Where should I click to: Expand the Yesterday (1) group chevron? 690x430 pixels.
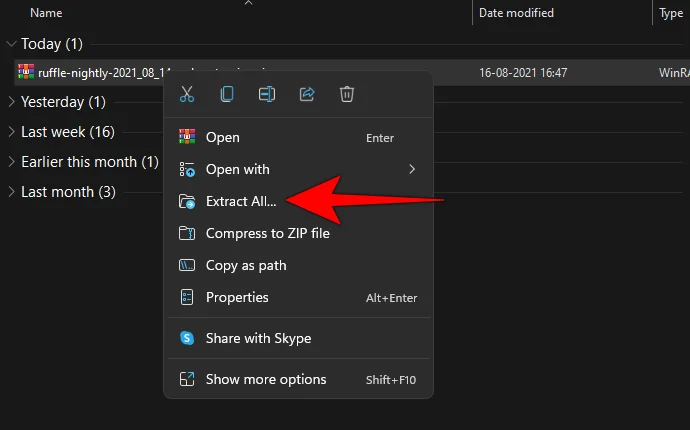(x=11, y=102)
